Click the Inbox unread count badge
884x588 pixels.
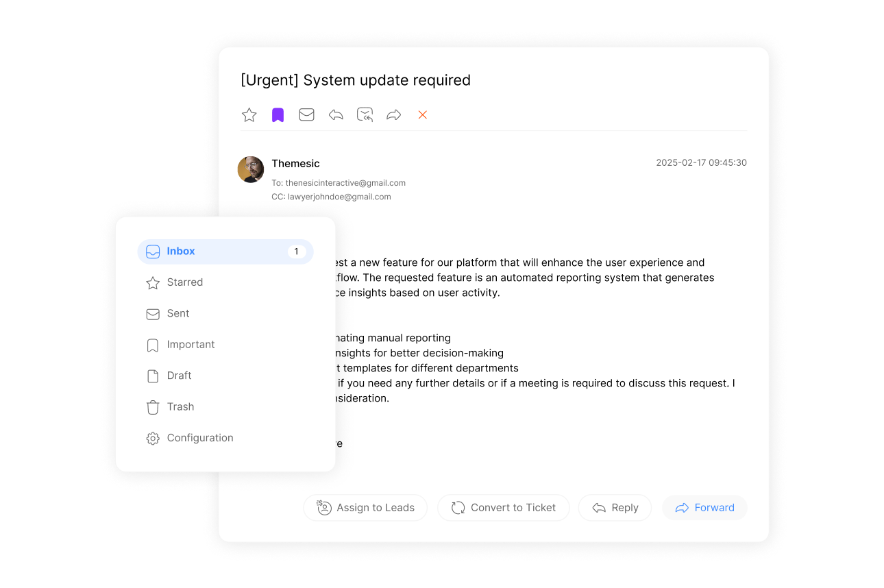click(296, 252)
